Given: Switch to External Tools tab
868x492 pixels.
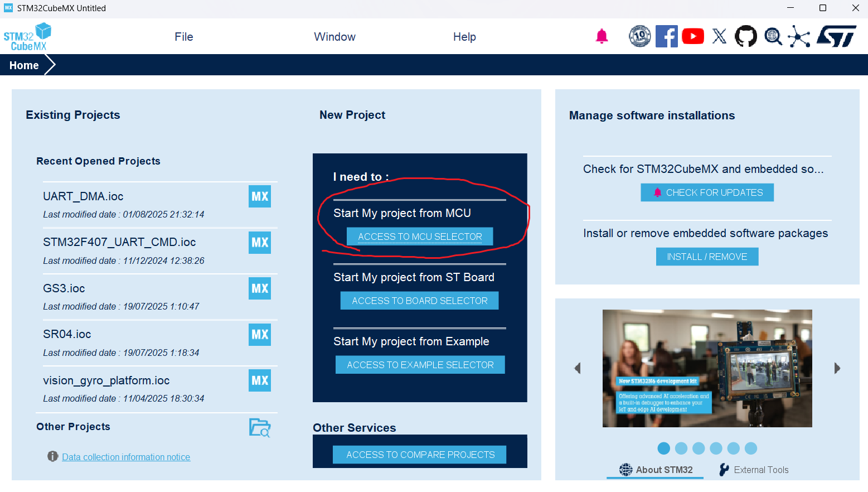Looking at the screenshot, I should [754, 470].
